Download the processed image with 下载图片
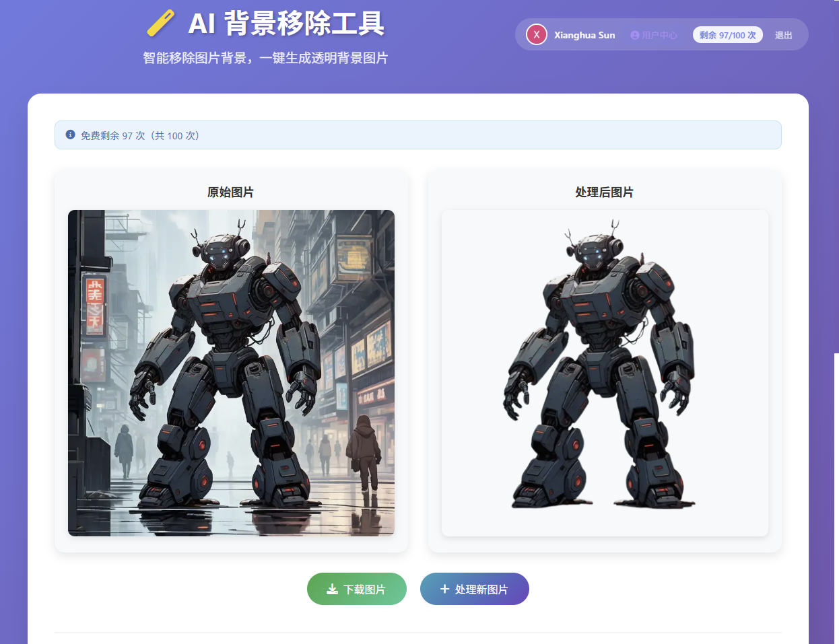This screenshot has height=644, width=839. pos(357,589)
